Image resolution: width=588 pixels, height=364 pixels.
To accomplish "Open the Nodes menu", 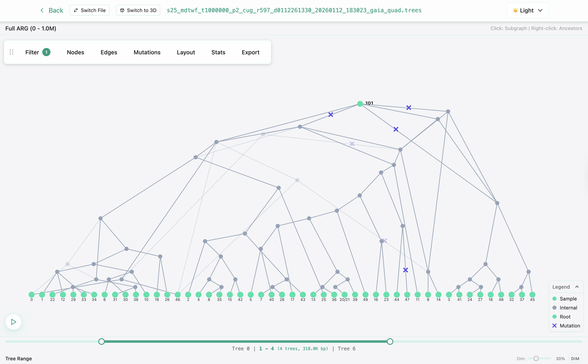I will [x=75, y=52].
